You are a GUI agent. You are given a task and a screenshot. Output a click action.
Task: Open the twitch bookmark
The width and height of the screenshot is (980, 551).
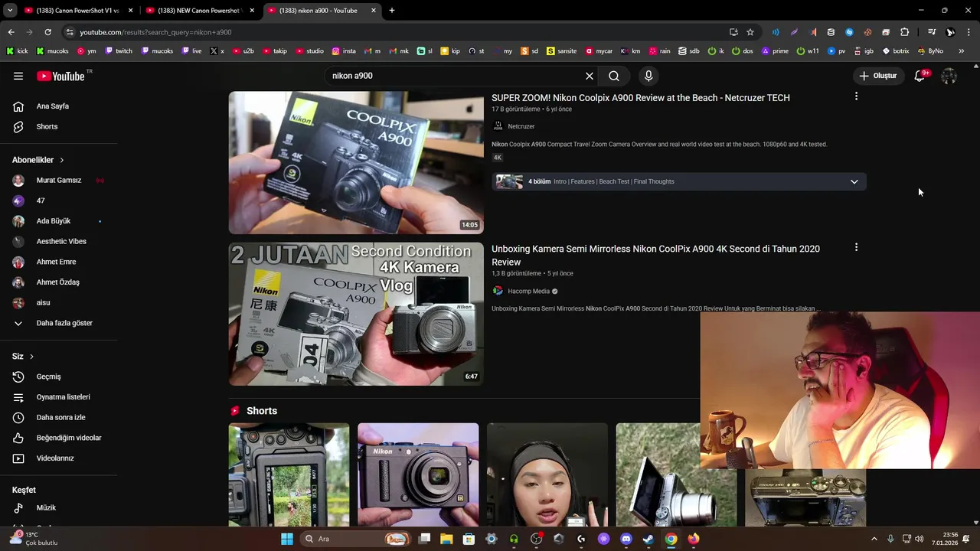119,51
